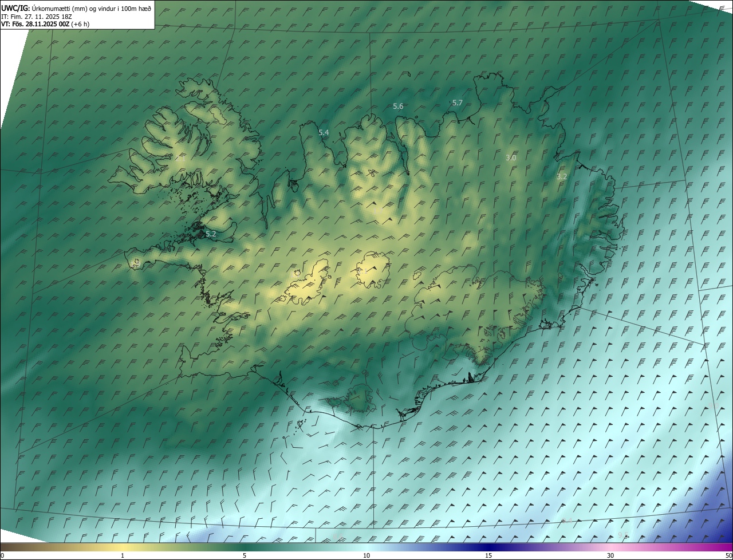This screenshot has width=733, height=560.
Task: Click the VT: Fös. 28.11.2025 00Z valid time
Action: coord(45,24)
